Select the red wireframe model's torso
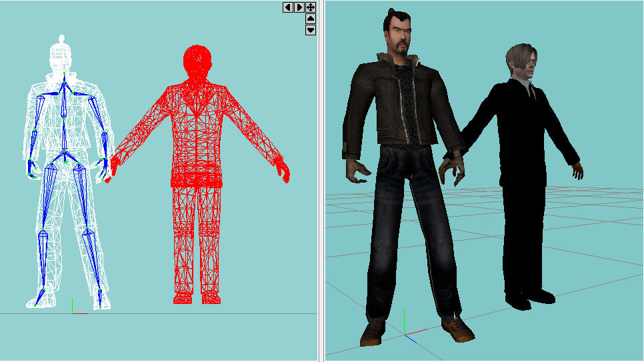The height and width of the screenshot is (362, 644). 197,133
